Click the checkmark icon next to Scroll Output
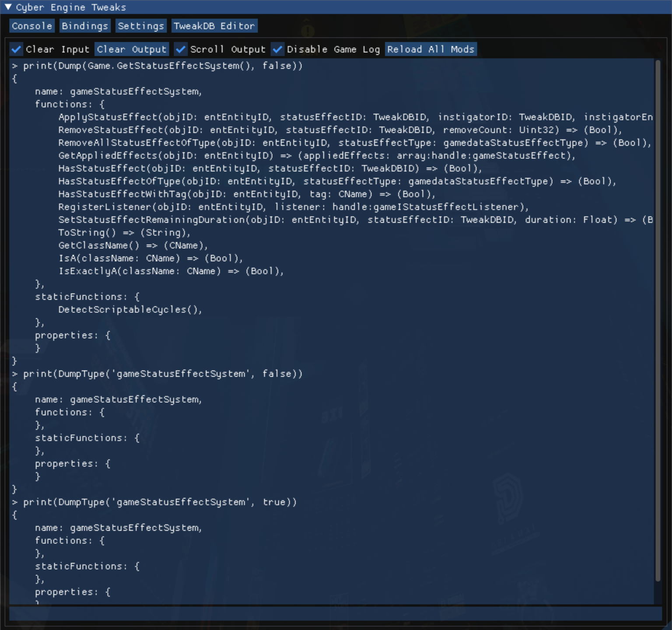The width and height of the screenshot is (672, 630). click(180, 49)
